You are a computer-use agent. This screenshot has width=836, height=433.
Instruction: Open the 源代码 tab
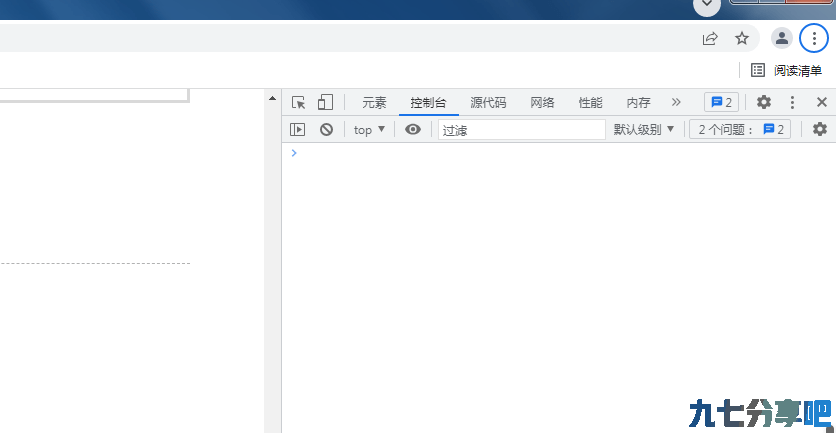click(x=488, y=102)
